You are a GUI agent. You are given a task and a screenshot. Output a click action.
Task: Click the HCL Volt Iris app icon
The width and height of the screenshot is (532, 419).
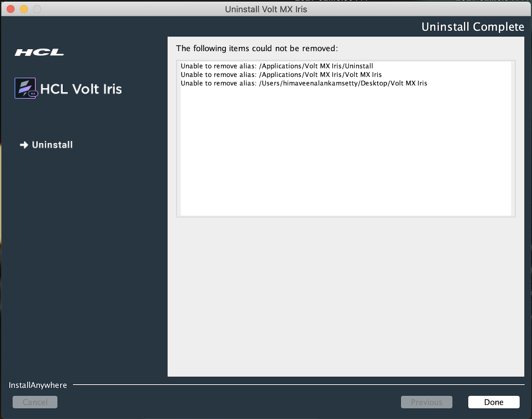tap(26, 88)
